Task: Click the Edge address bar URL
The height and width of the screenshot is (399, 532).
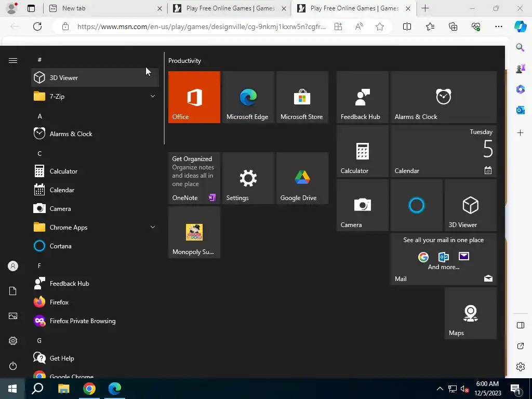Action: [201, 26]
